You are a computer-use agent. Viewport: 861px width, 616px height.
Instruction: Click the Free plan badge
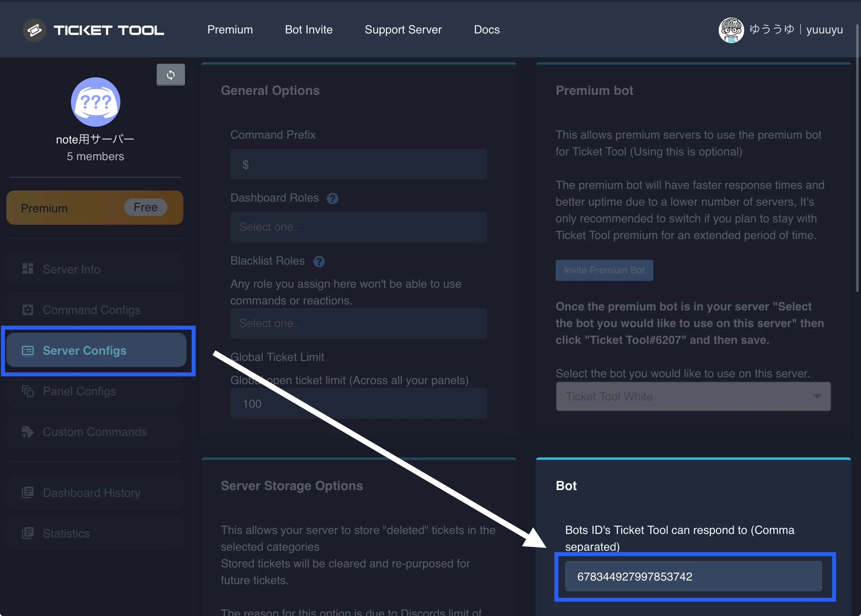(x=145, y=207)
